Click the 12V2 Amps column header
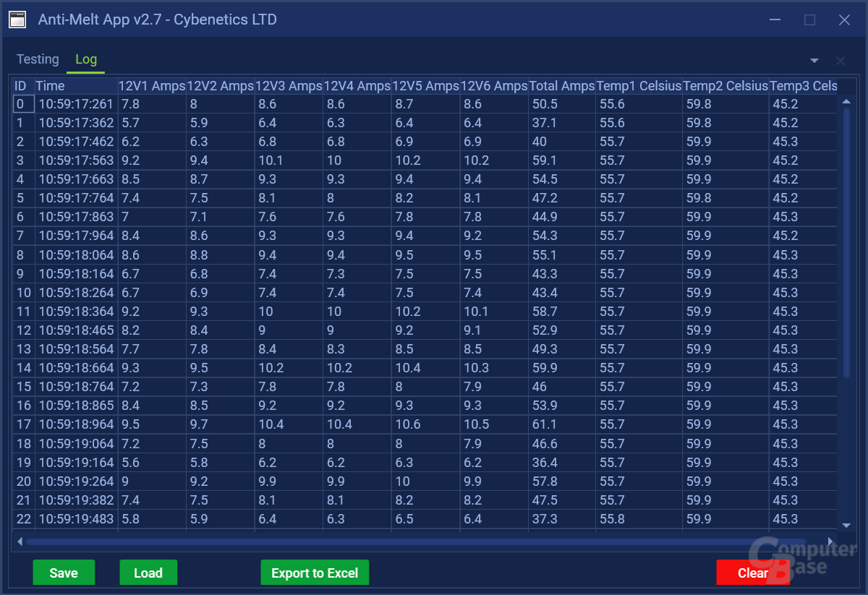This screenshot has width=868, height=595. tap(221, 85)
